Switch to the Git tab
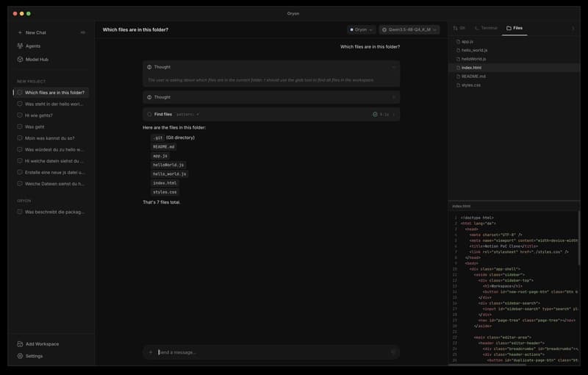Screen dimensions: 588x375 [x=459, y=28]
